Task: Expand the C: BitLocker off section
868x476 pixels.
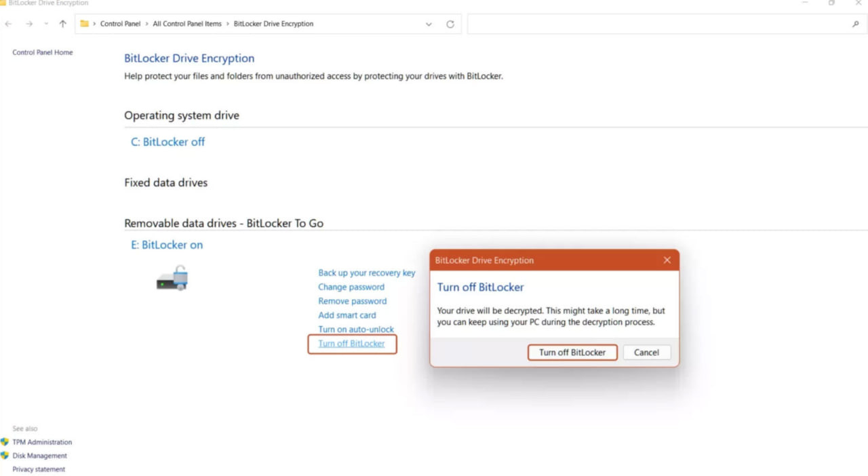Action: click(x=167, y=142)
